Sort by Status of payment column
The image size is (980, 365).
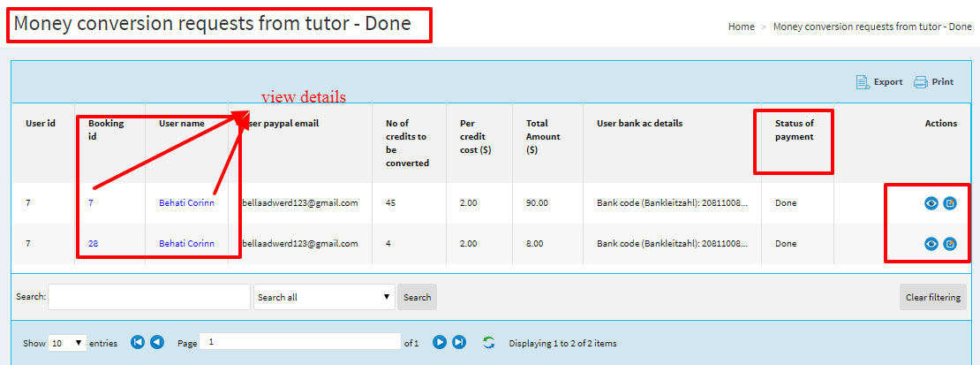pos(794,130)
